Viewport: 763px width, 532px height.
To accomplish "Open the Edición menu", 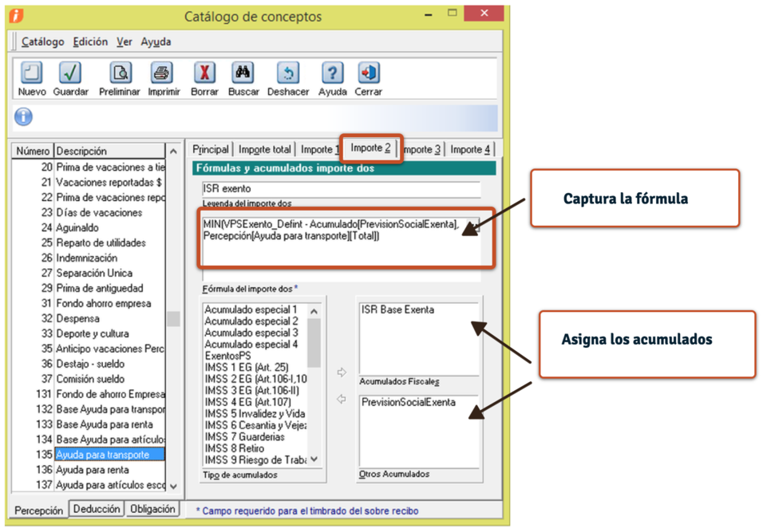I will pos(90,41).
